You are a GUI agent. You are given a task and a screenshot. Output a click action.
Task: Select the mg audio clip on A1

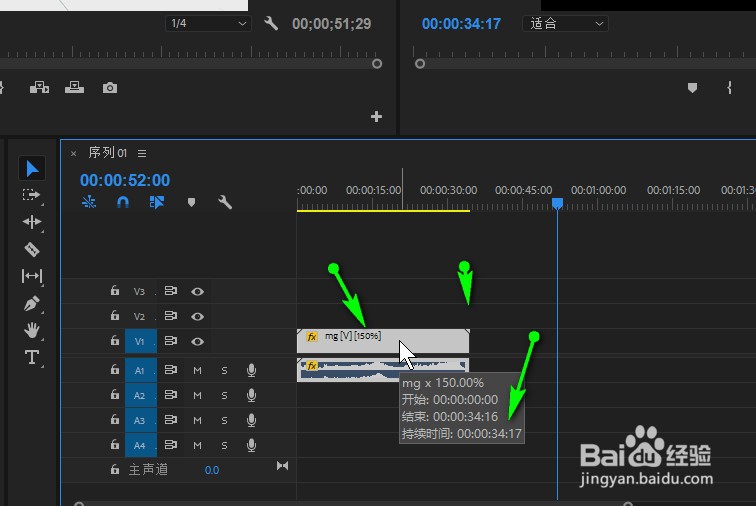[x=383, y=370]
